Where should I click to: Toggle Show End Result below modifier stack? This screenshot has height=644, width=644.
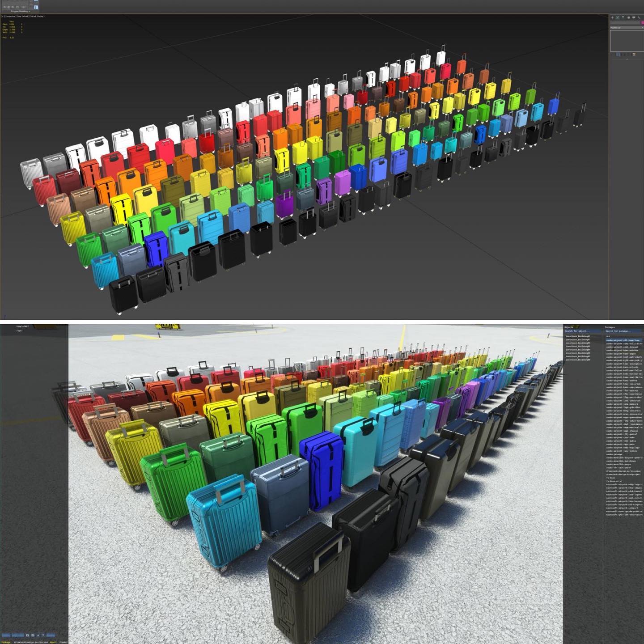click(x=619, y=55)
